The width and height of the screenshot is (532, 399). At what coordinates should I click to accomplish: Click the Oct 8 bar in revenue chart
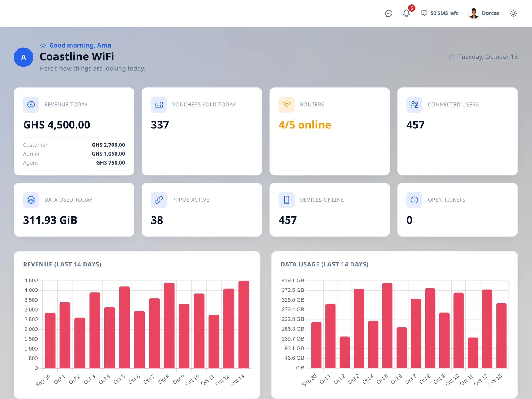[x=169, y=325]
